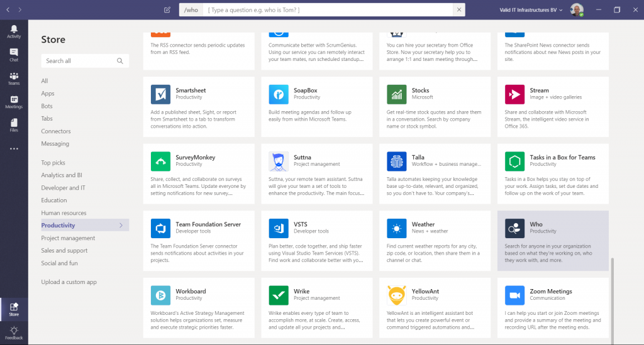Click the search magnifier in Store search
This screenshot has width=644, height=345.
[x=120, y=61]
